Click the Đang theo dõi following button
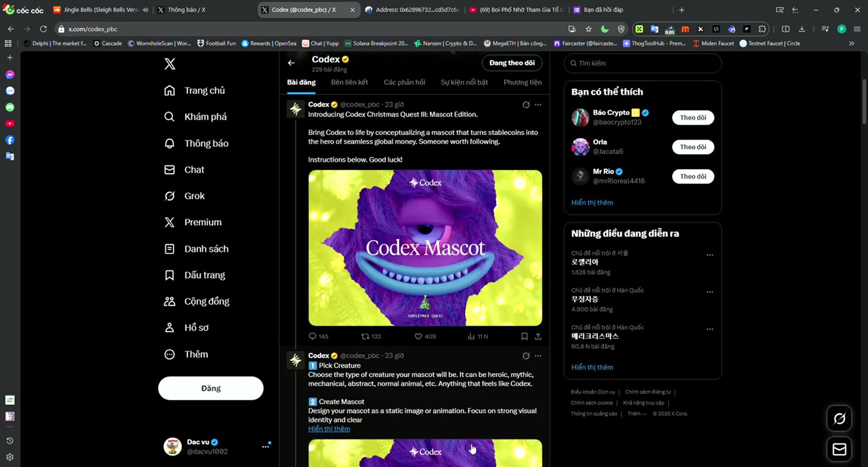This screenshot has width=868, height=467. (x=512, y=63)
